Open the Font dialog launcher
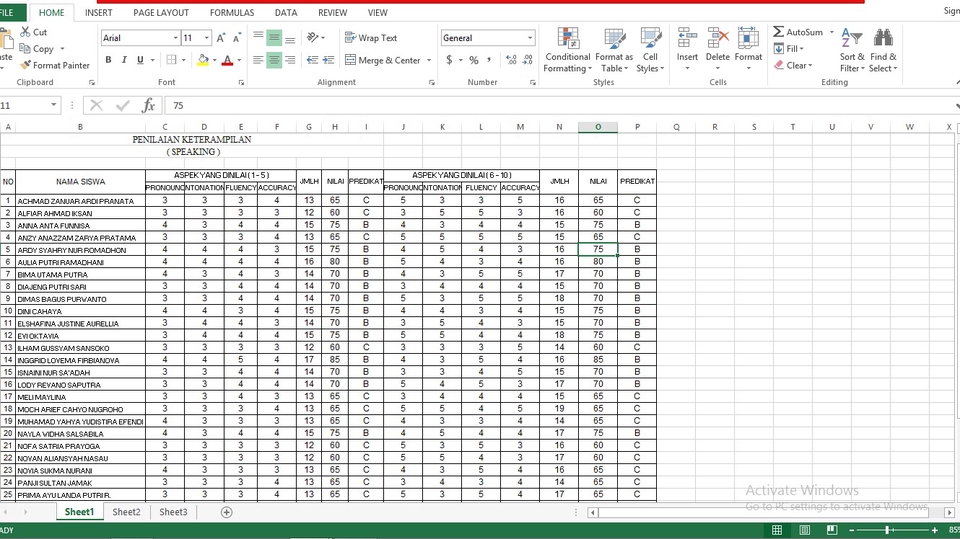 [241, 82]
